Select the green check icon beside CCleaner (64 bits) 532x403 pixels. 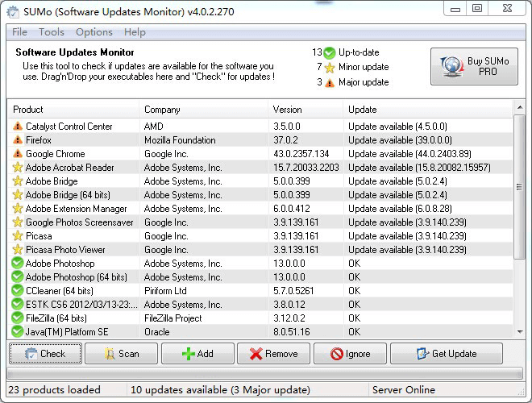[17, 291]
